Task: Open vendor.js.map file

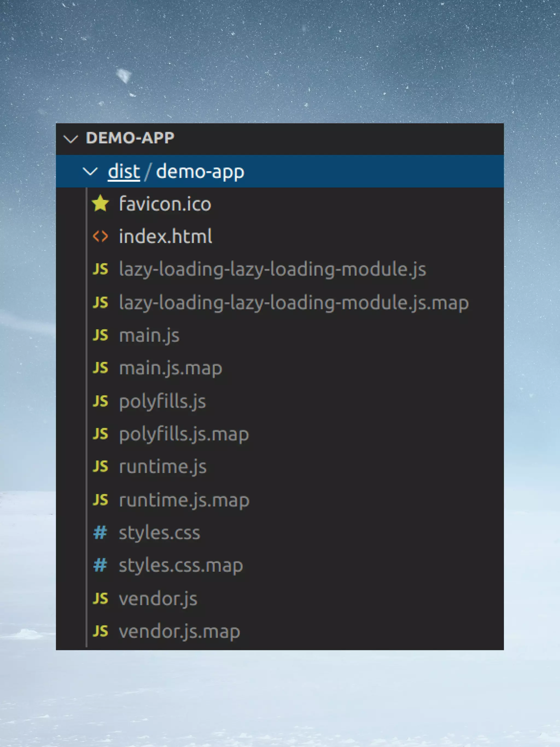Action: click(179, 632)
